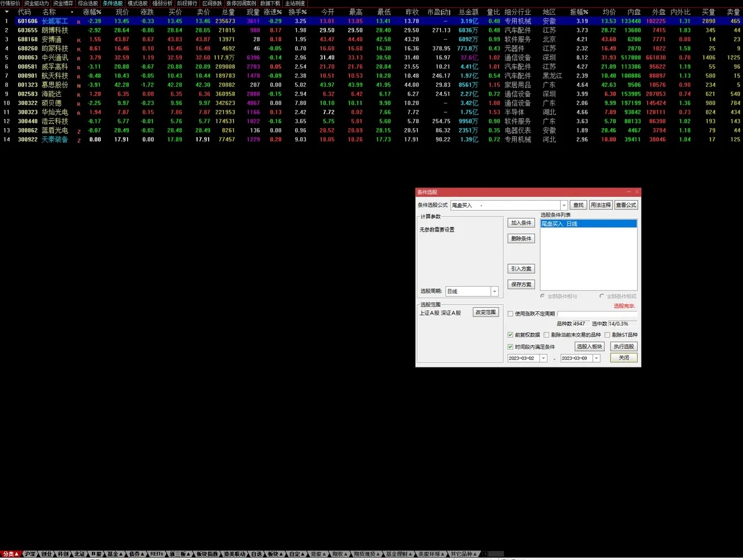Click 删除条件 button
This screenshot has height=560, width=743.
521,239
